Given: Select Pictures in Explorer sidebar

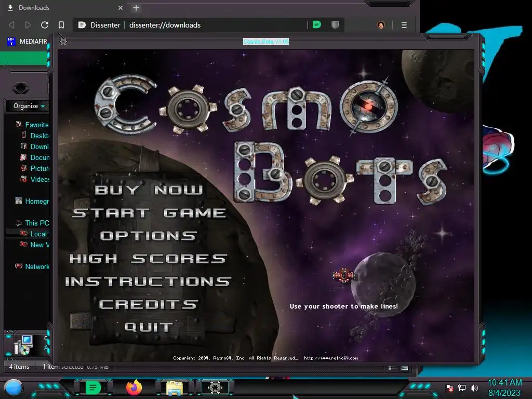Looking at the screenshot, I should [x=35, y=168].
